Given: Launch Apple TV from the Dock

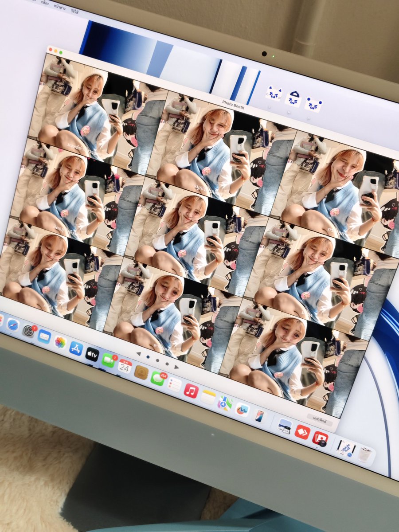Looking at the screenshot, I should pos(92,354).
